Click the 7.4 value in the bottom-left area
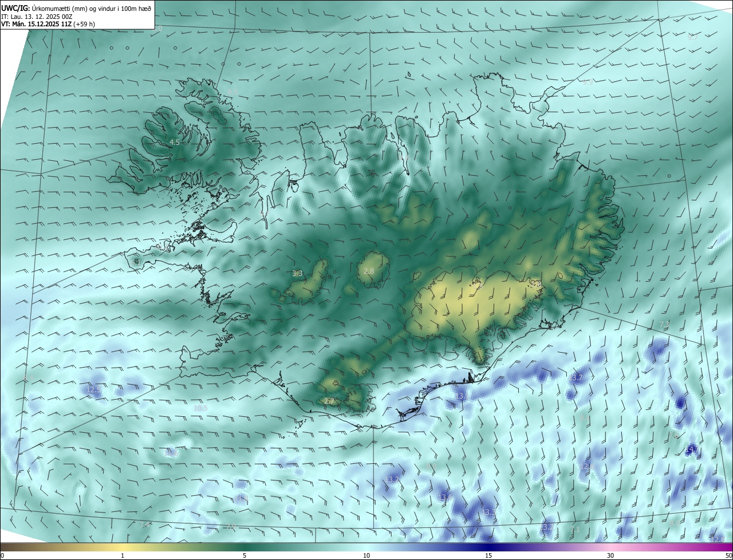This screenshot has width=733, height=560. pos(145,524)
